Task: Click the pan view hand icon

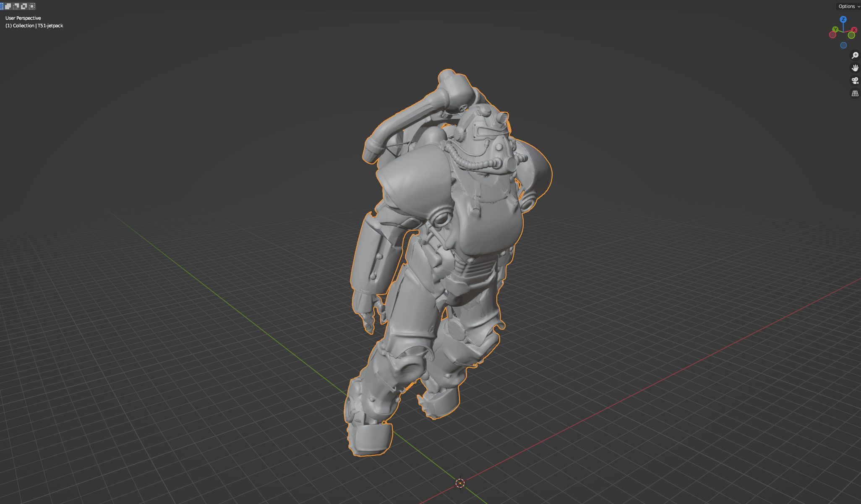Action: point(855,68)
